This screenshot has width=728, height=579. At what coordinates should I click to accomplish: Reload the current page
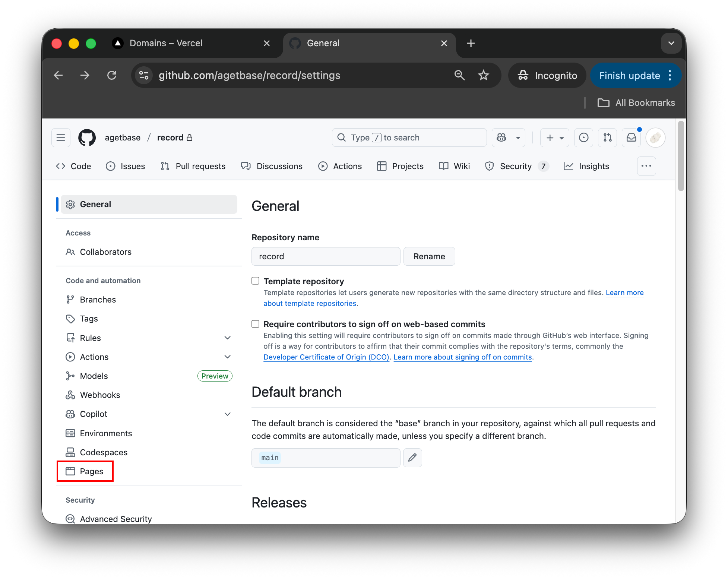(x=112, y=75)
